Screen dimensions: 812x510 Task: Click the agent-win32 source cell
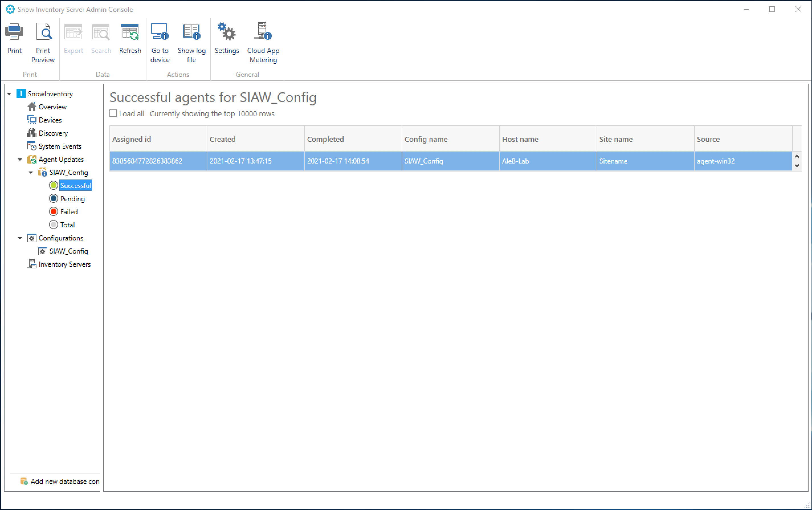tap(743, 161)
